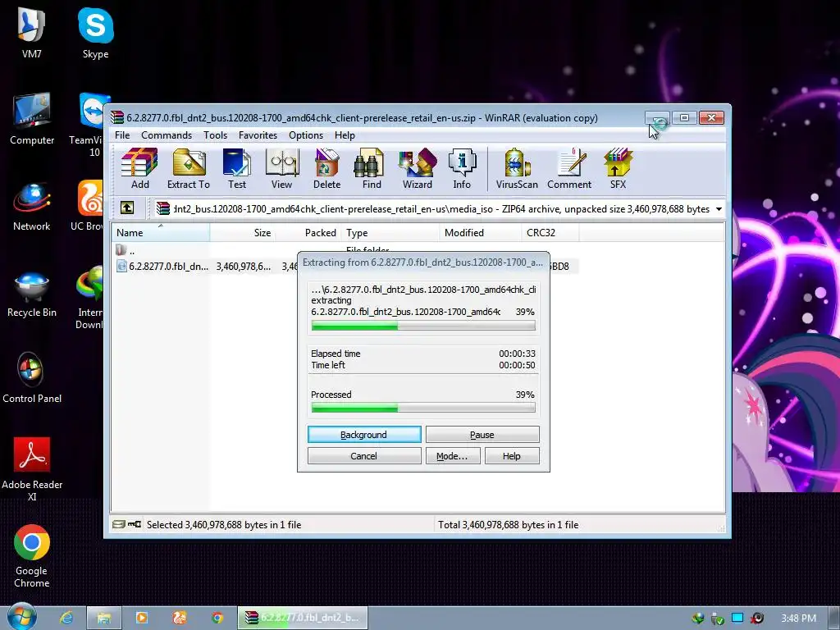Click the Add archive toolbar icon
Viewport: 840px width, 630px height.
click(x=139, y=169)
